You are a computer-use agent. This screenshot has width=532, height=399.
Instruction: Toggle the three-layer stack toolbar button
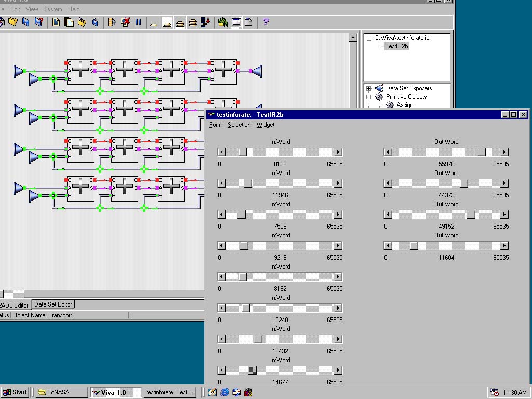click(x=180, y=22)
